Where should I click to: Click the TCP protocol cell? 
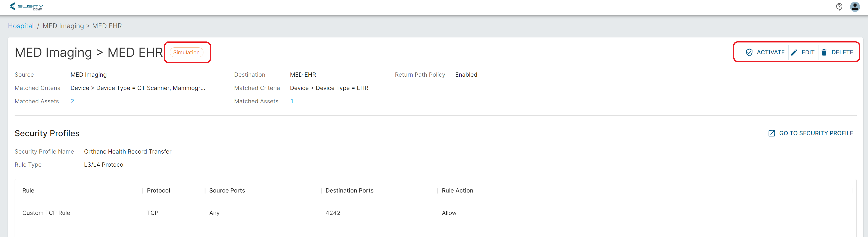(x=153, y=213)
